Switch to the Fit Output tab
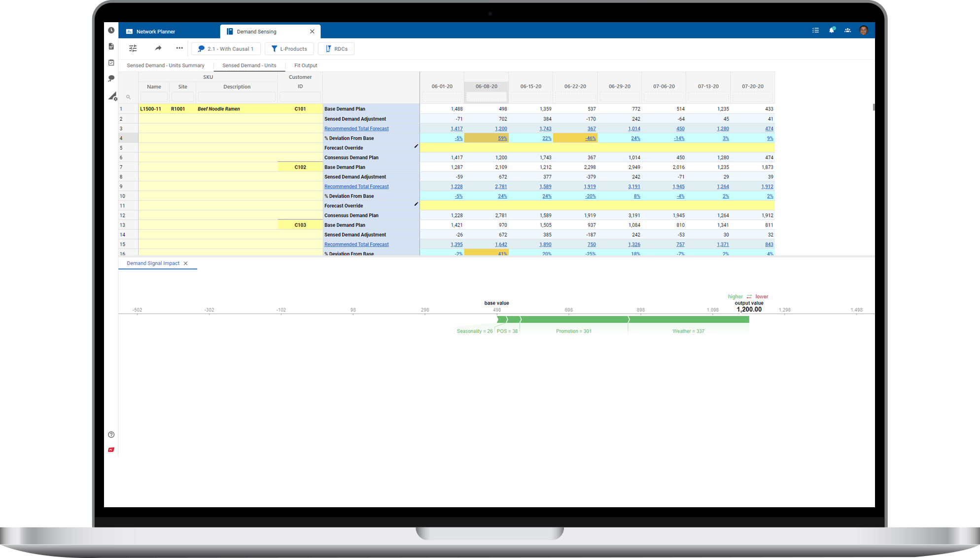The image size is (980, 558). coord(306,66)
